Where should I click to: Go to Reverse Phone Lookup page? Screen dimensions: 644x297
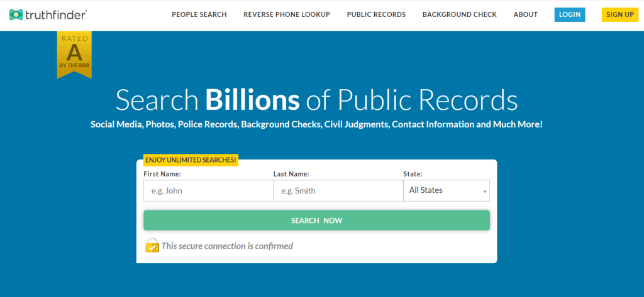coord(286,14)
